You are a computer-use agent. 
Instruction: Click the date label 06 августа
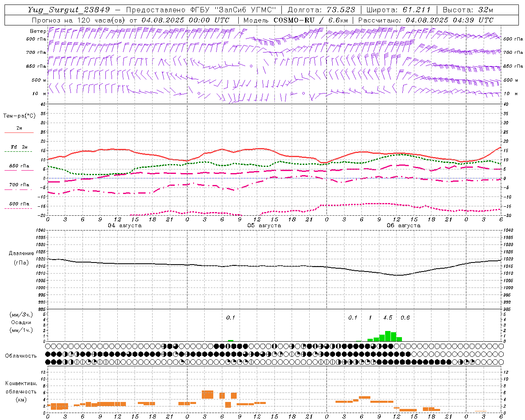(x=404, y=226)
